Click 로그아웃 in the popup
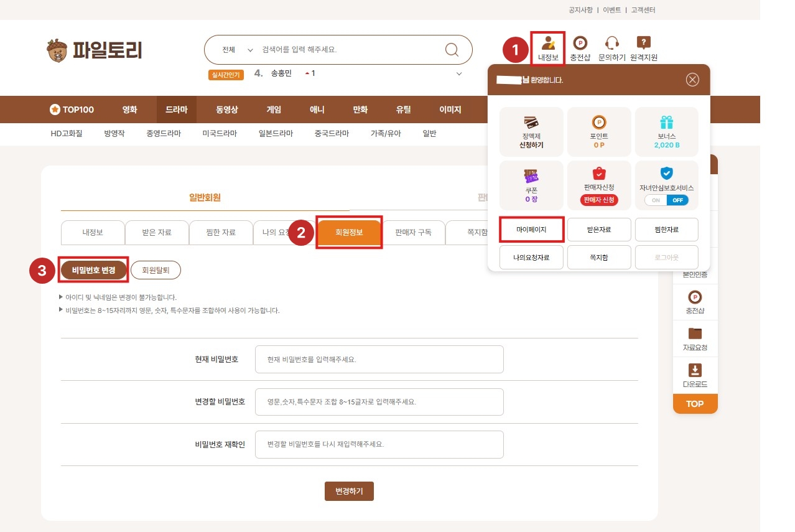Screen dimensions: 795x532 667,257
